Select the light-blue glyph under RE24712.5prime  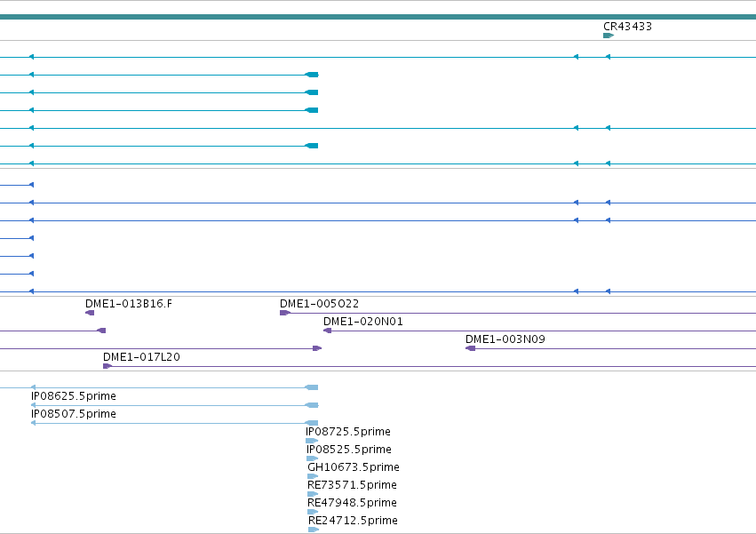pos(314,530)
